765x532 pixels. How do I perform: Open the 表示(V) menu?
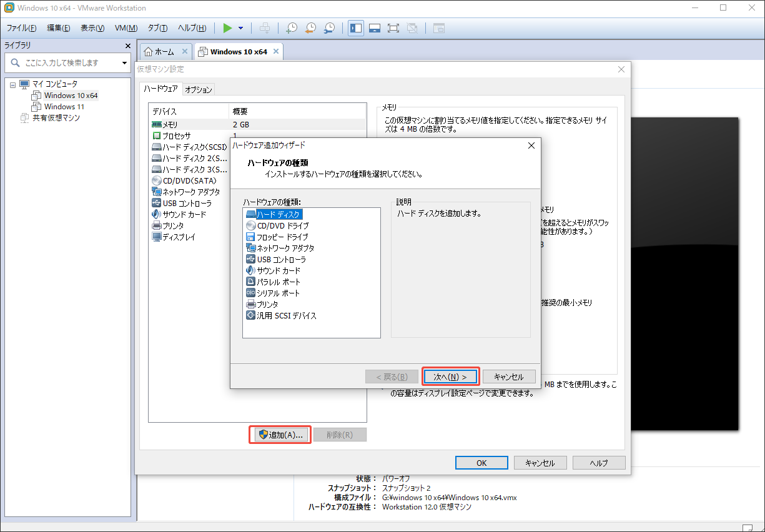(x=92, y=28)
